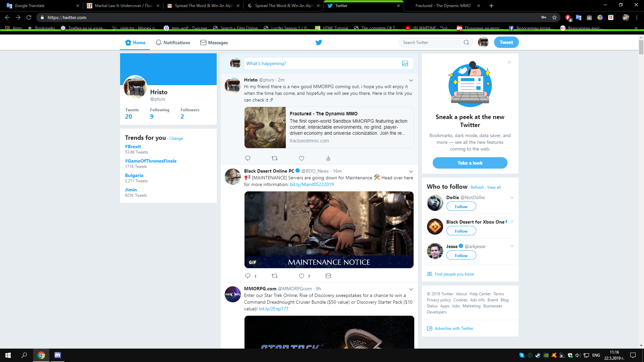Play the Maintenance Notice GIF
644x362 pixels.
[x=329, y=230]
